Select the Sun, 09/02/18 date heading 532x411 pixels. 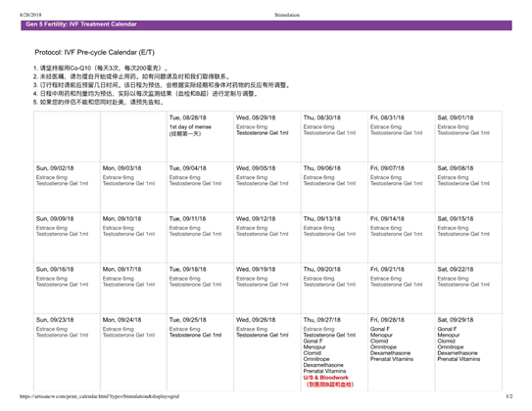click(55, 168)
